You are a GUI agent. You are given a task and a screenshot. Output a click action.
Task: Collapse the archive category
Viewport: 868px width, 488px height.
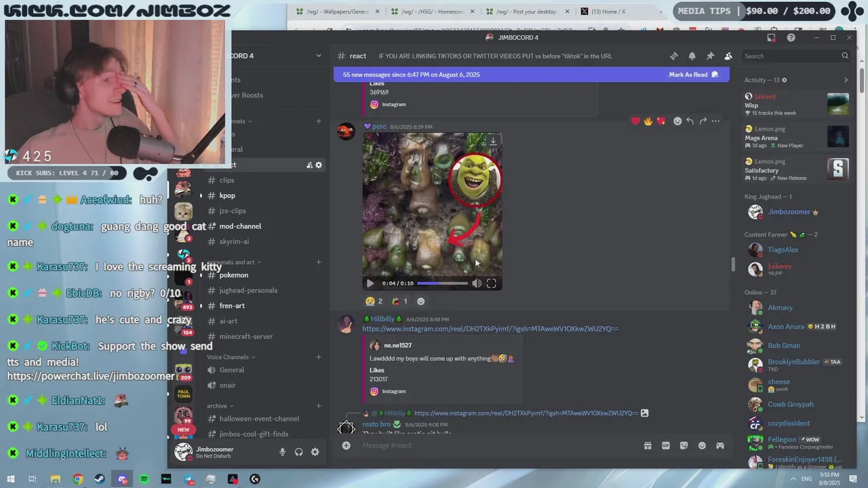(220, 406)
